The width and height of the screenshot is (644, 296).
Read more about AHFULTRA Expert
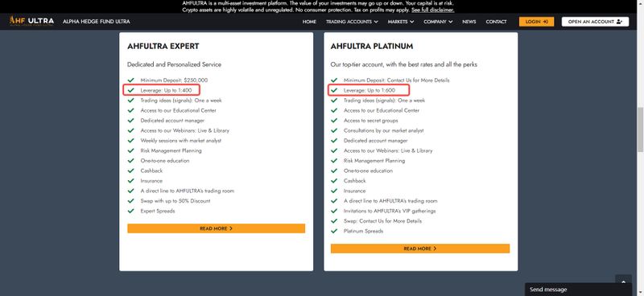pyautogui.click(x=216, y=228)
